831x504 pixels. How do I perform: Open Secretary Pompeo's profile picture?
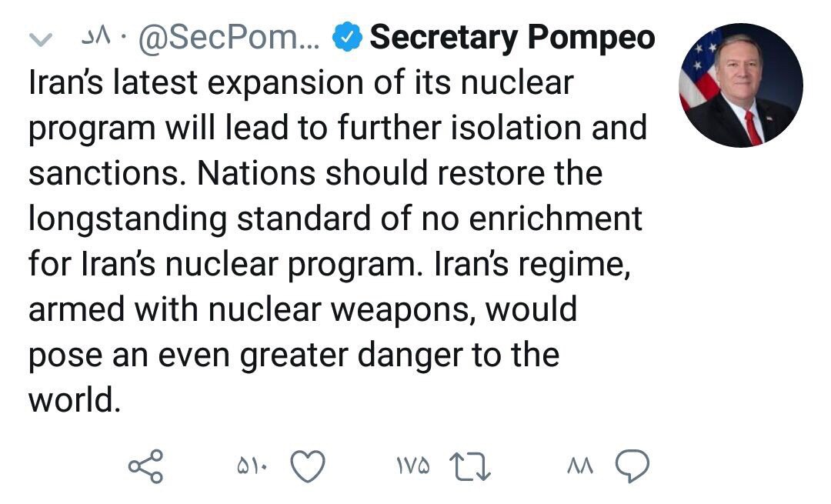pyautogui.click(x=740, y=85)
